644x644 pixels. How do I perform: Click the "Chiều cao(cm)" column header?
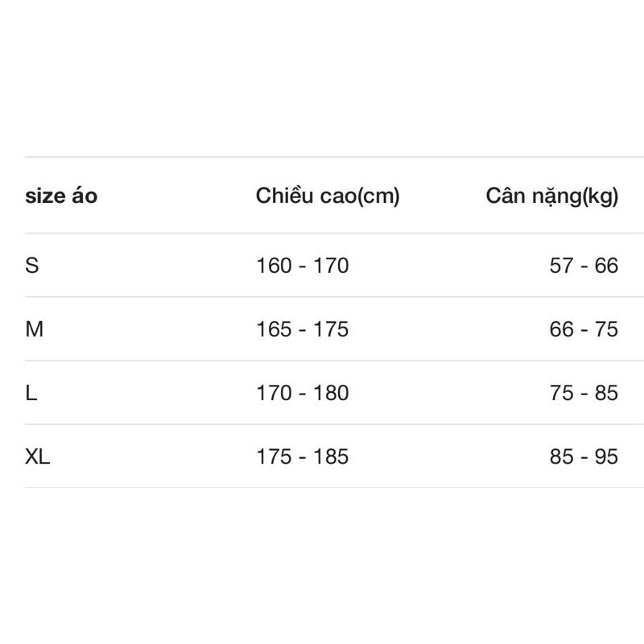coord(328,196)
